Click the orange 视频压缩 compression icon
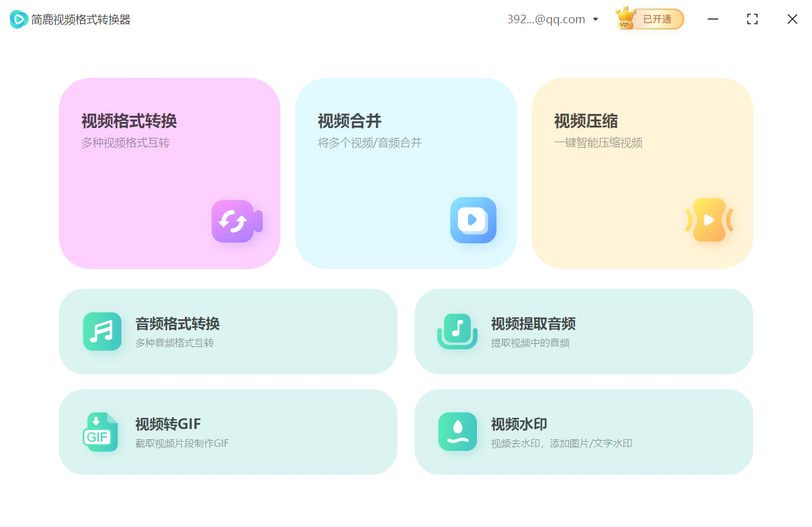 click(x=710, y=220)
